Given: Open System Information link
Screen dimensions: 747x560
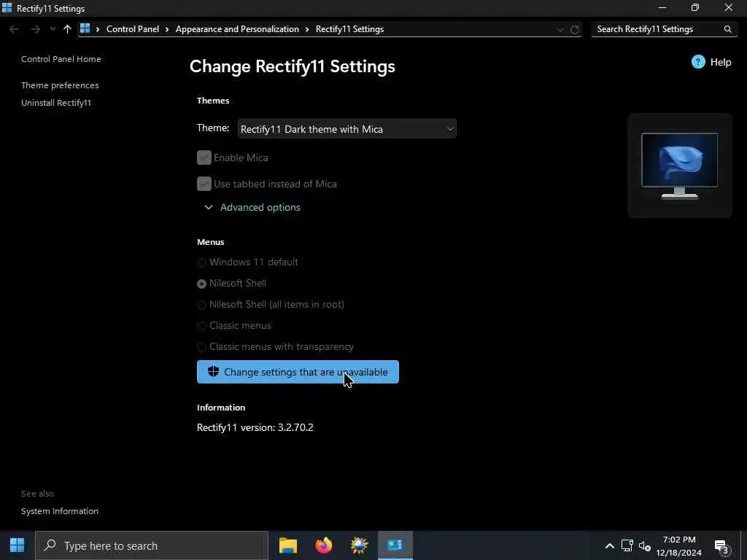Looking at the screenshot, I should tap(60, 511).
